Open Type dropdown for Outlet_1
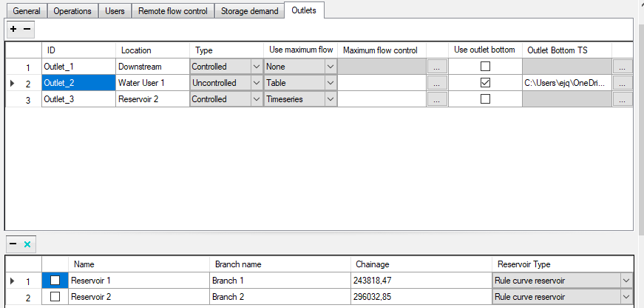This screenshot has width=644, height=308. tap(257, 67)
